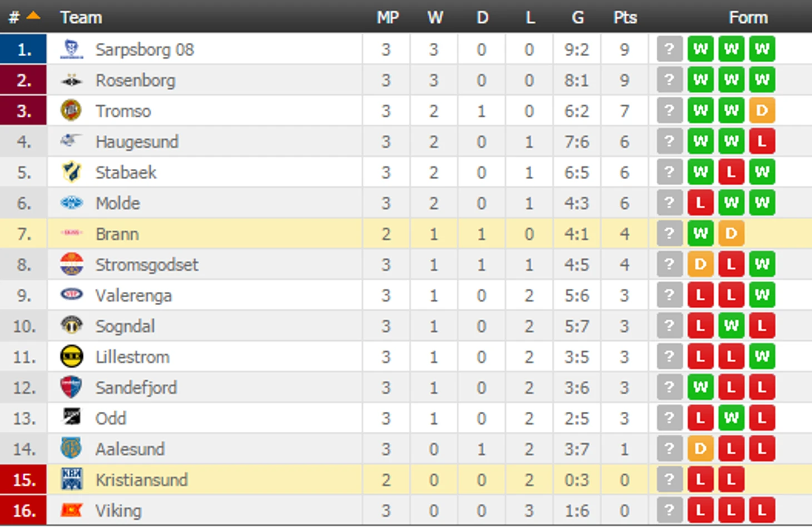Click the Tromso team badge
This screenshot has height=527, width=812.
[x=71, y=111]
